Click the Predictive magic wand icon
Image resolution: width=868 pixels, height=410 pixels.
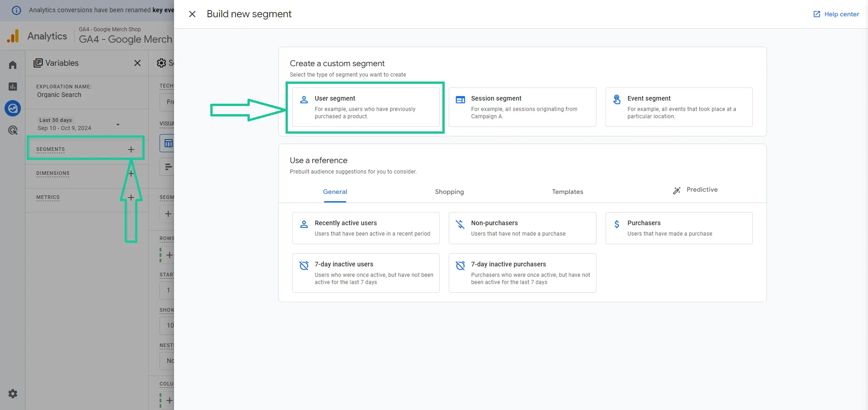(x=677, y=191)
